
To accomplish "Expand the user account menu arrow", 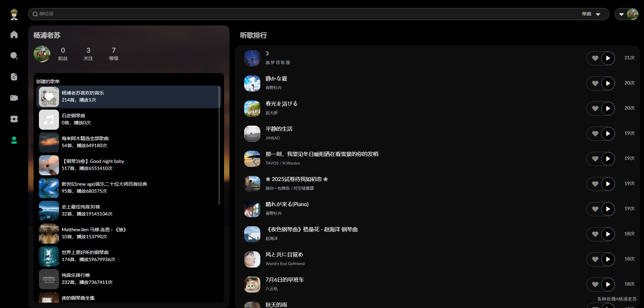I will pos(621,14).
